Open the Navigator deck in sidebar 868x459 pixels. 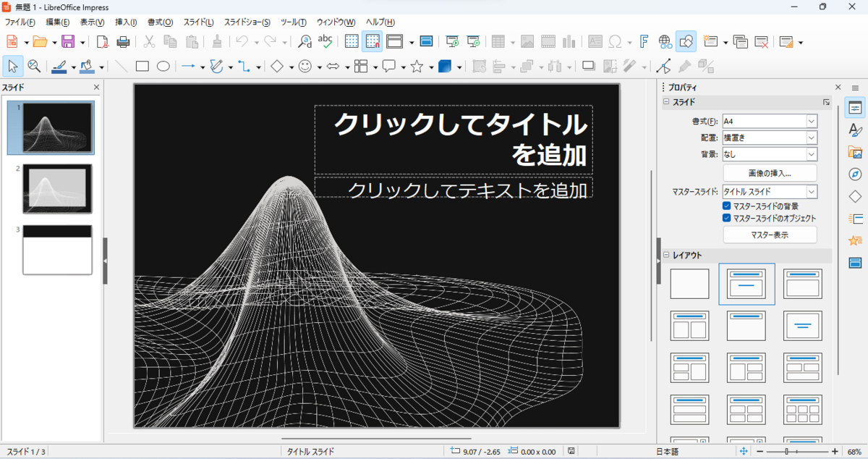(x=855, y=174)
